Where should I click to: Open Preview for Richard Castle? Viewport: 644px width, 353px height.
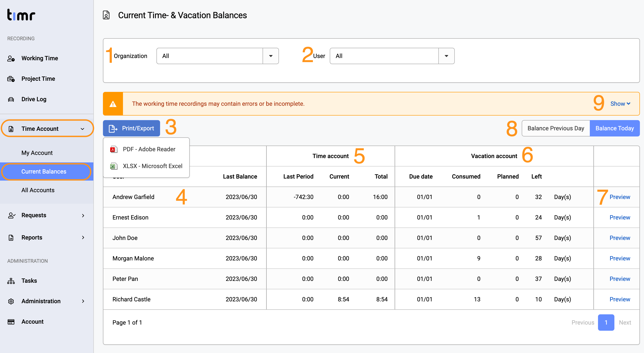coord(620,300)
